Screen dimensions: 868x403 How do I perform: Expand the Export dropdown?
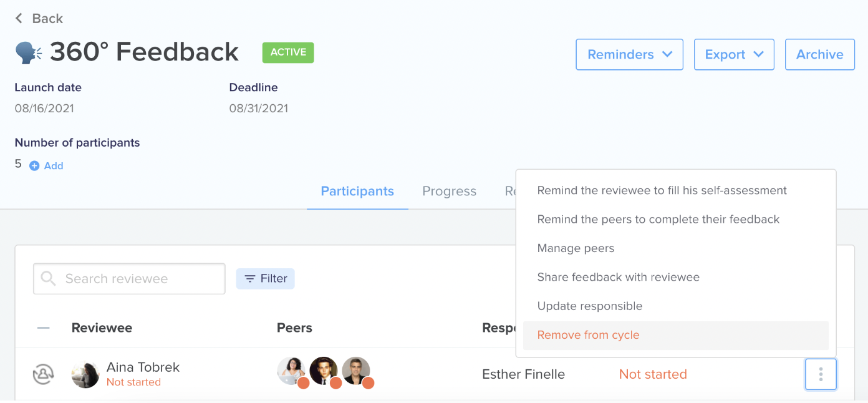(x=734, y=54)
